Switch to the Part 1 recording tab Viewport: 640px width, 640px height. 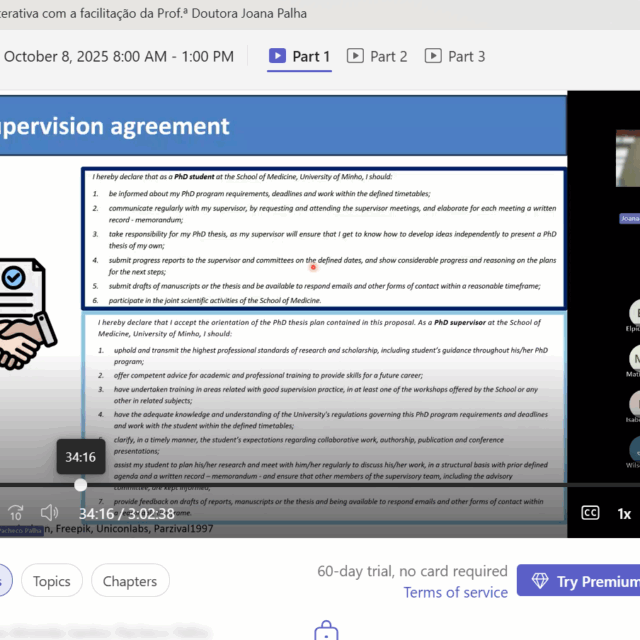pyautogui.click(x=300, y=56)
